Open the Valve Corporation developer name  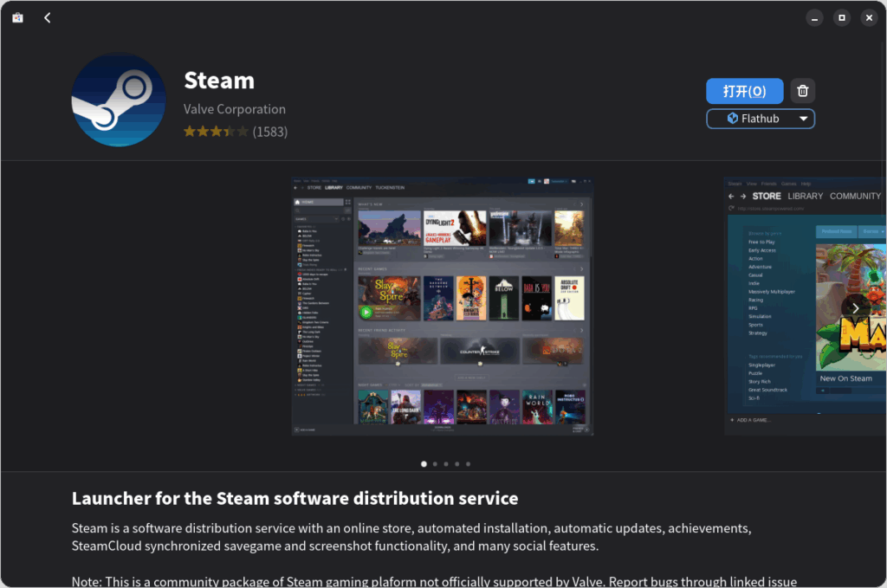point(235,109)
